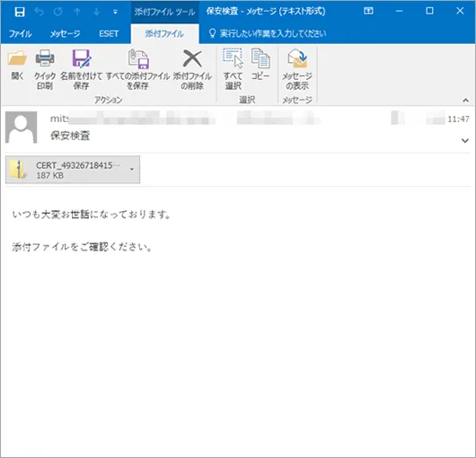Click the Save icon in quick access toolbar

[20, 12]
